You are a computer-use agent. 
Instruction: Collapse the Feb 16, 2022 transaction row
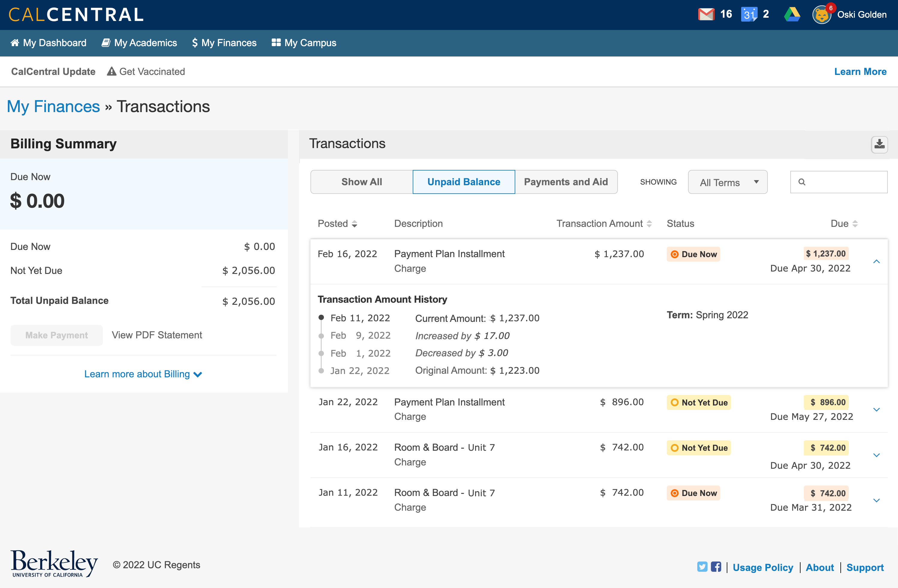pyautogui.click(x=876, y=261)
